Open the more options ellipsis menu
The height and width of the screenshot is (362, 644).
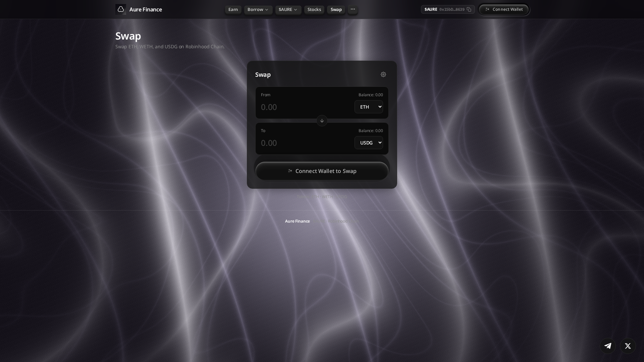[x=353, y=9]
